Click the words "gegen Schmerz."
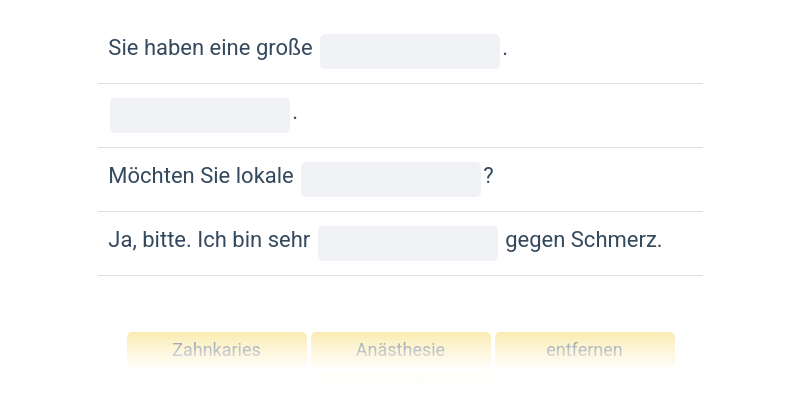 (x=583, y=240)
